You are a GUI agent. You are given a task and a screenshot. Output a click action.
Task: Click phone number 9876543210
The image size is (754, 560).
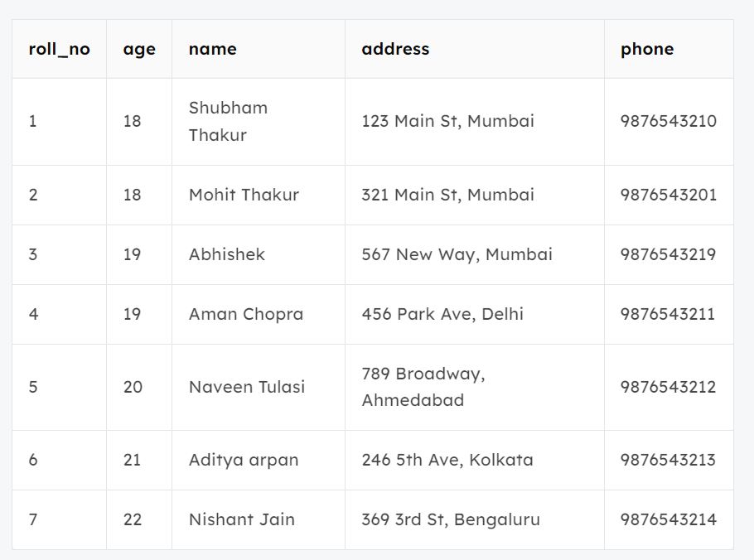[x=669, y=121]
